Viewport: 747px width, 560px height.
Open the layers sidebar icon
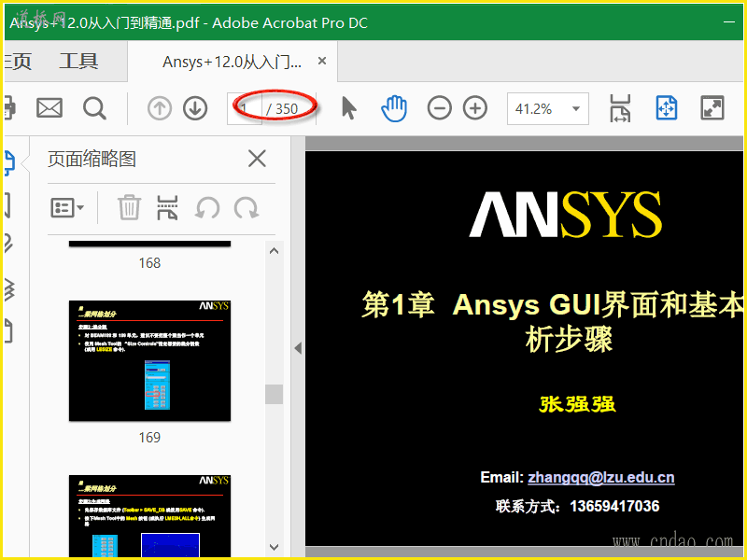(9, 289)
